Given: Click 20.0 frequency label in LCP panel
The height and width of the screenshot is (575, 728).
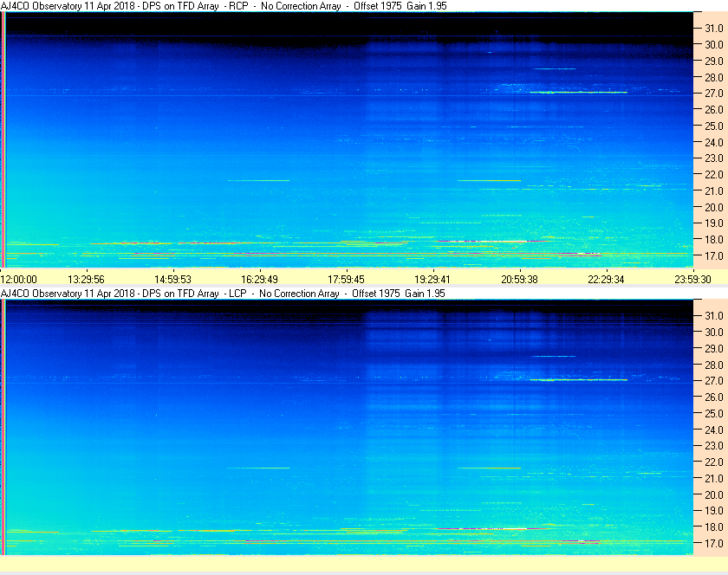Looking at the screenshot, I should pos(714,494).
